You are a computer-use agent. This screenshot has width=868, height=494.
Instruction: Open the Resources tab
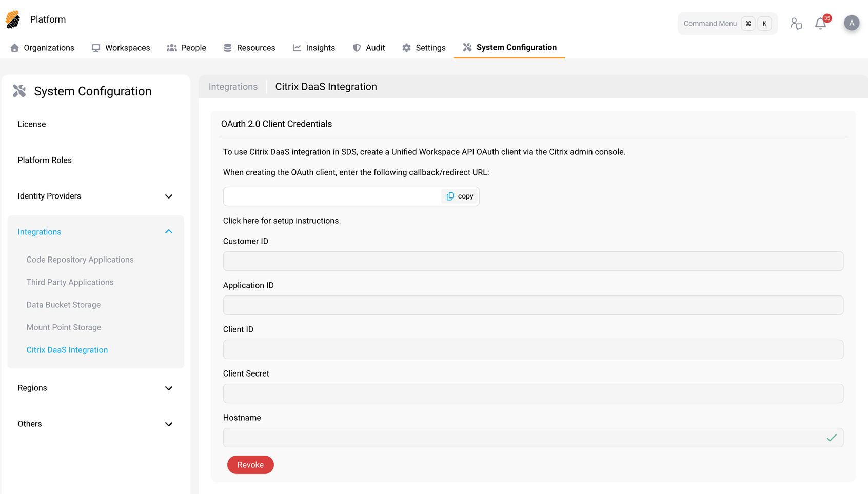point(249,48)
